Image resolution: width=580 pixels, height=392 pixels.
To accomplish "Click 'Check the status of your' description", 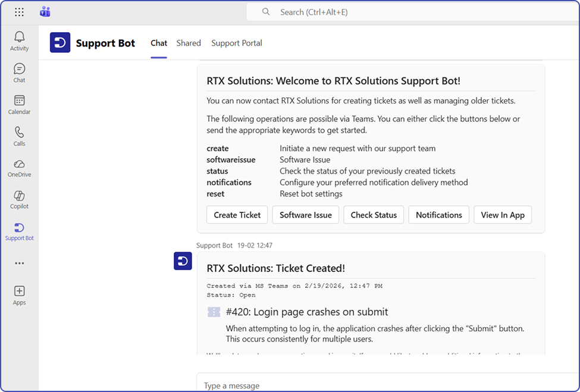I will tap(367, 171).
